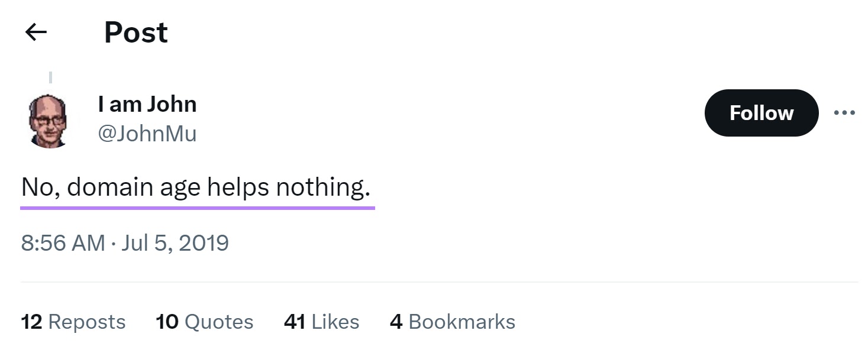Click the display name I am John

tap(147, 103)
